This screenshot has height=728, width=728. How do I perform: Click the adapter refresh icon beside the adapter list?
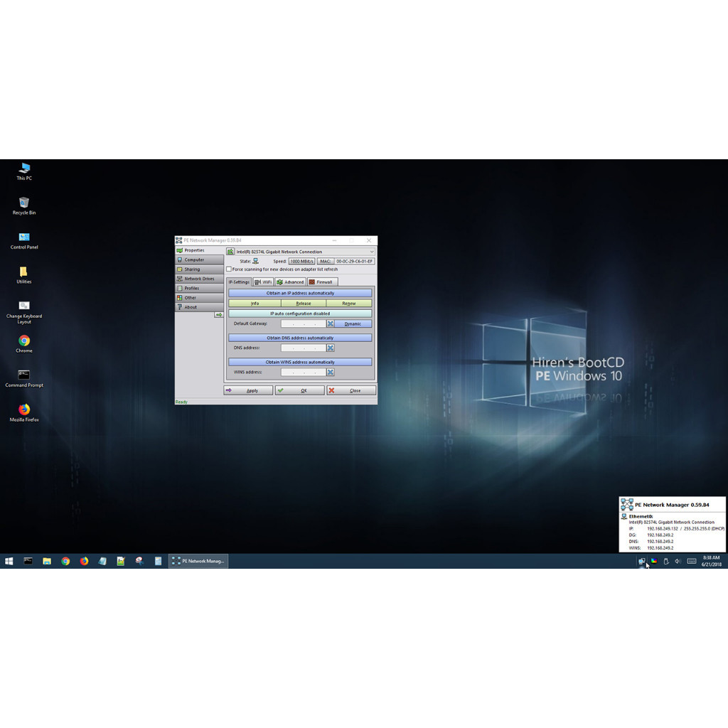pyautogui.click(x=230, y=252)
